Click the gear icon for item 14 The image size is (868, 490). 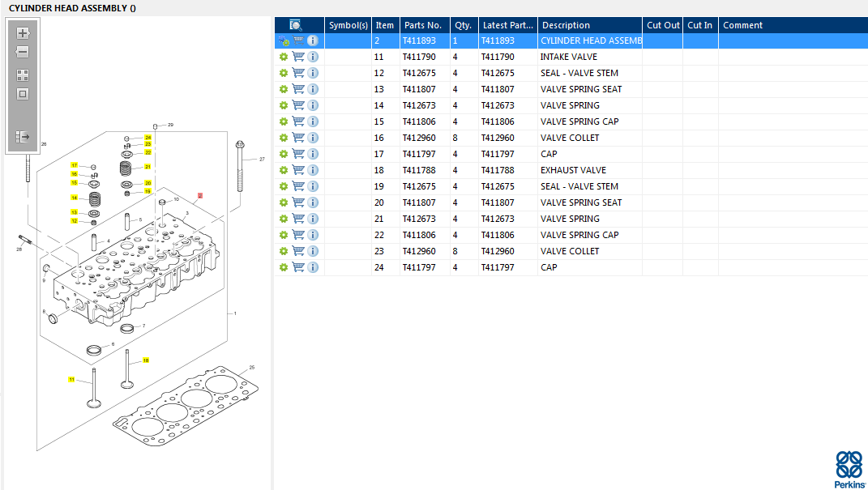click(x=284, y=105)
